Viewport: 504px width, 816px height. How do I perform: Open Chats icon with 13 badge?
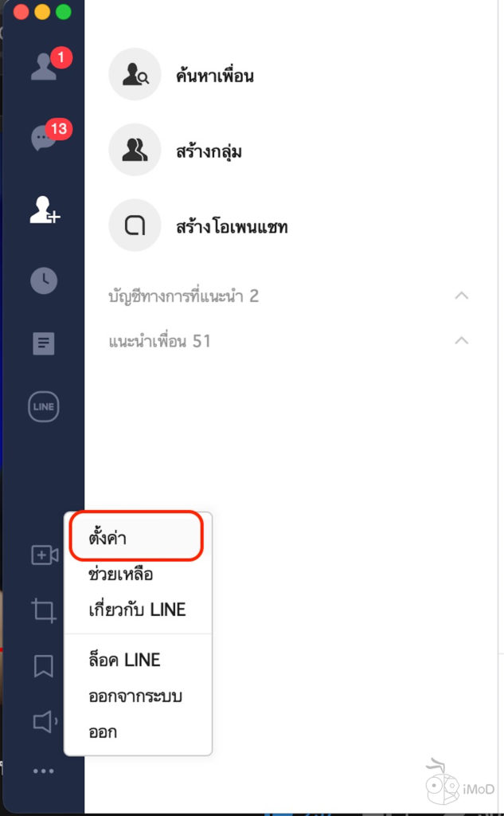[x=44, y=138]
